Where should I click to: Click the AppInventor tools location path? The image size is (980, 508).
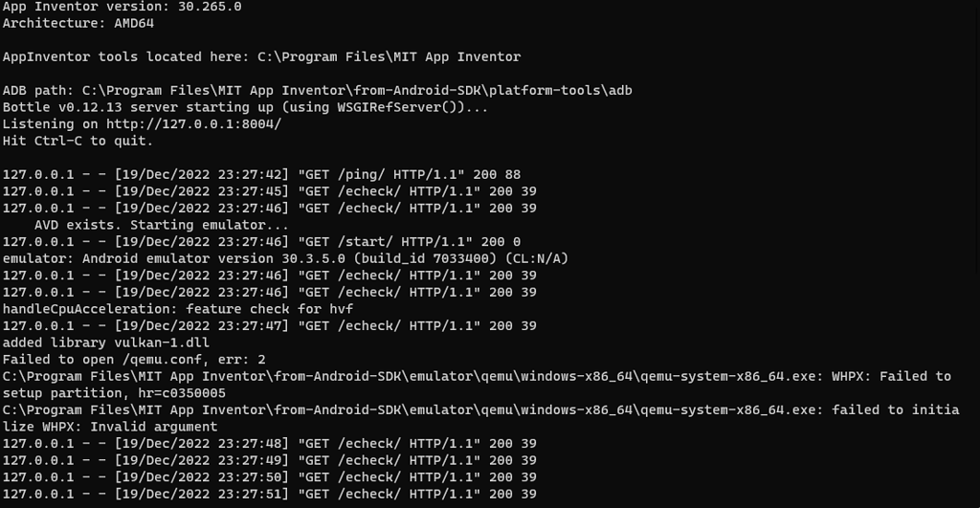[x=389, y=56]
